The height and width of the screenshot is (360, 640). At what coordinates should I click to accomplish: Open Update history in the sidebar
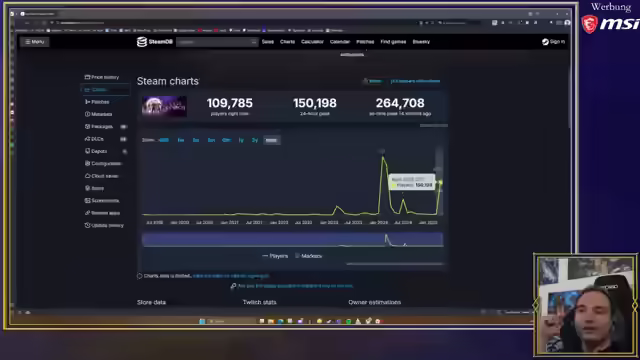pyautogui.click(x=104, y=225)
